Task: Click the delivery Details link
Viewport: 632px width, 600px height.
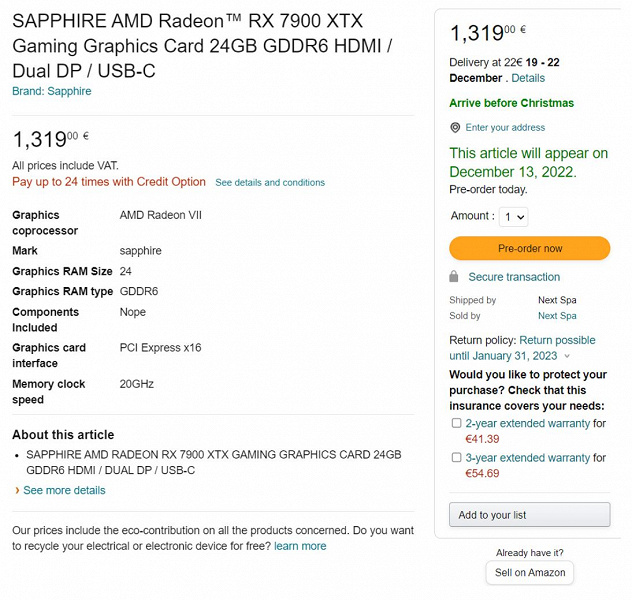Action: [x=528, y=78]
